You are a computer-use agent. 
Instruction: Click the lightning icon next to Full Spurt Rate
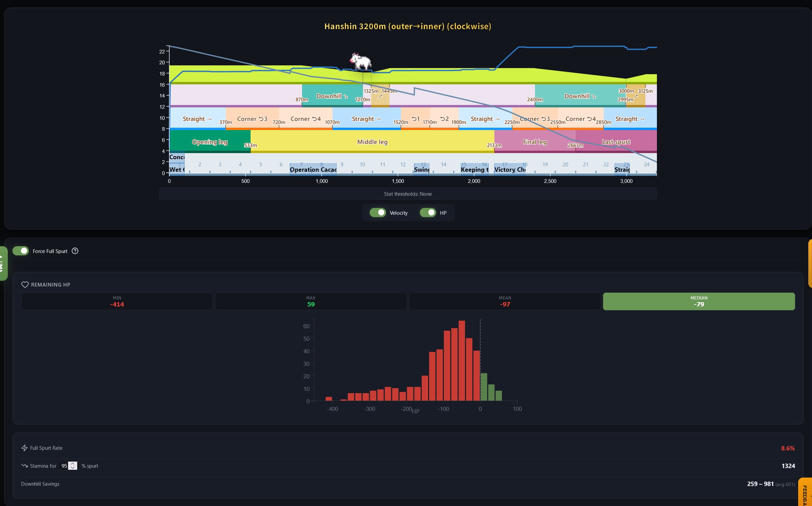24,448
